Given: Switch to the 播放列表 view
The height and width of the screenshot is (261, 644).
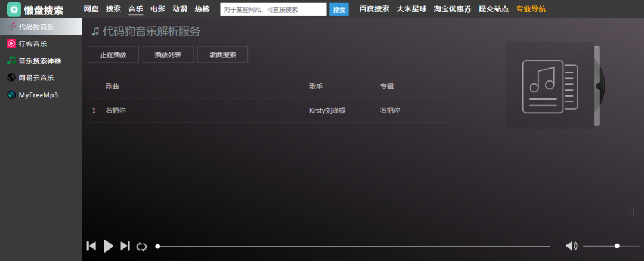Looking at the screenshot, I should (168, 55).
